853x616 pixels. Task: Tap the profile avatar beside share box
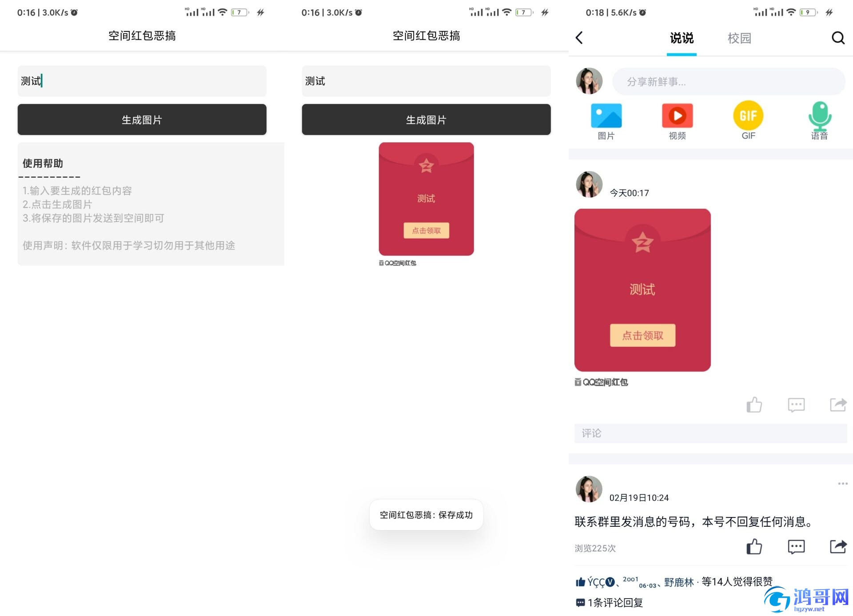589,81
